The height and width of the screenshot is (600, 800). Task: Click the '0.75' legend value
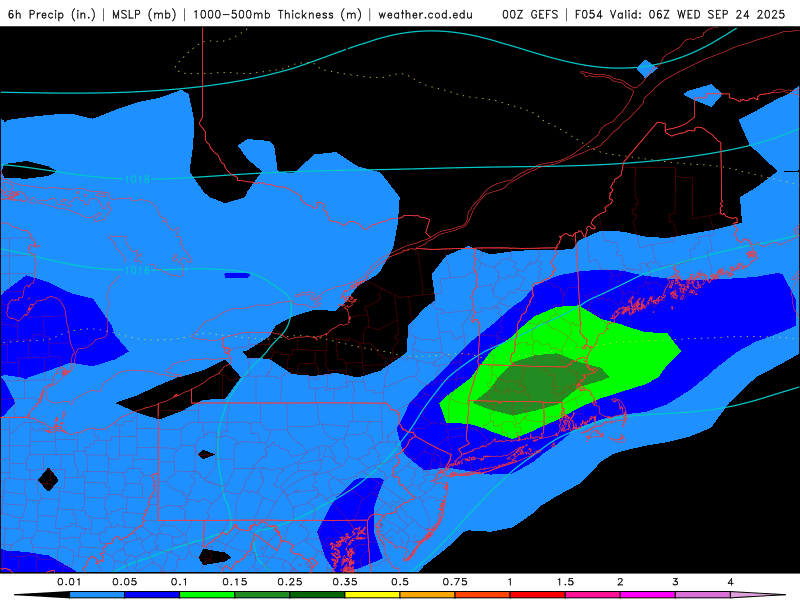(x=455, y=582)
